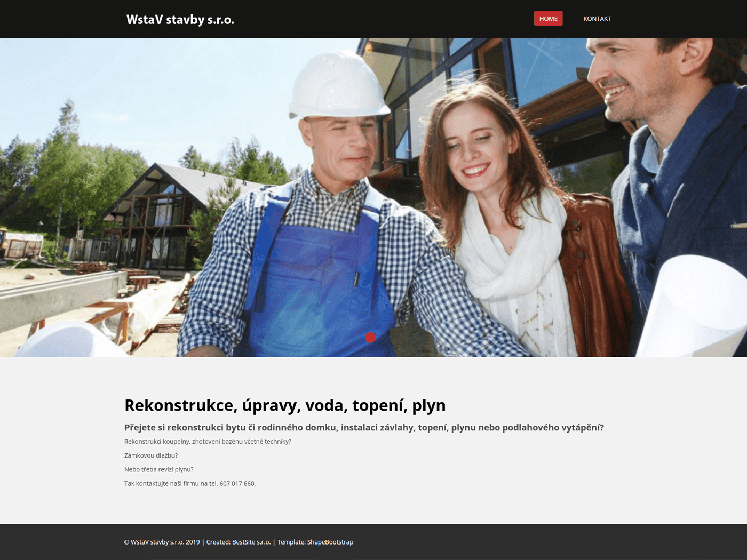Click the phone number line '607 017 660'
Viewport: 747px width, 560px height.
coord(237,484)
